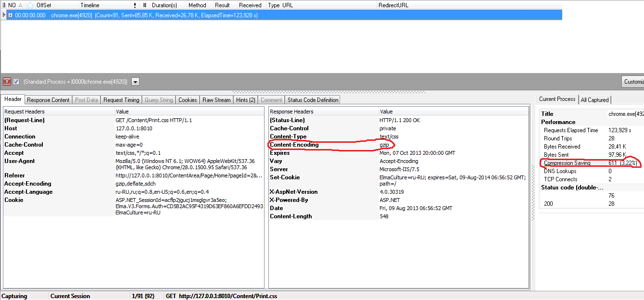Click the NO column sort arrow

[20, 5]
